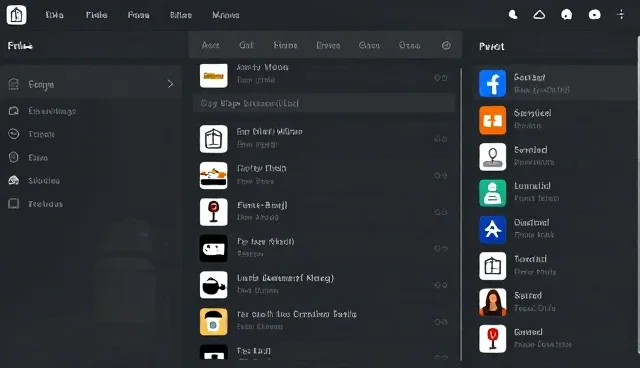The height and width of the screenshot is (368, 640).
Task: Switch to the first tab in the center tab strip
Action: (210, 45)
